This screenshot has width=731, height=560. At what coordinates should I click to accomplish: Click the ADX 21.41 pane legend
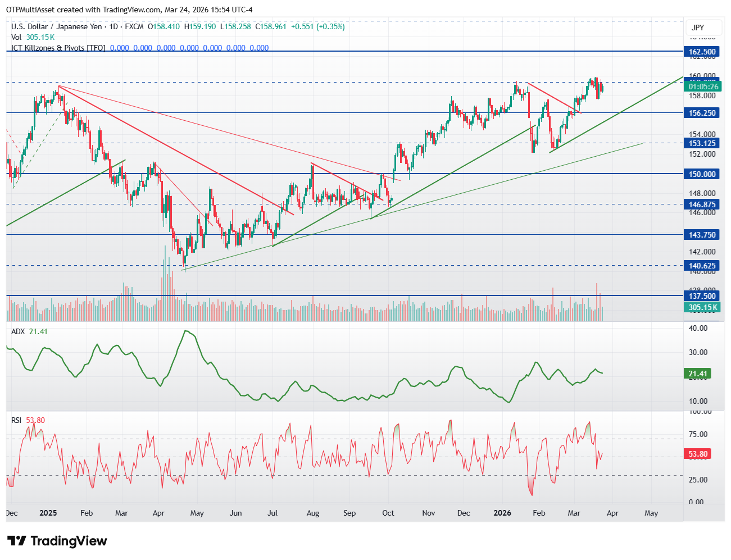pyautogui.click(x=29, y=331)
